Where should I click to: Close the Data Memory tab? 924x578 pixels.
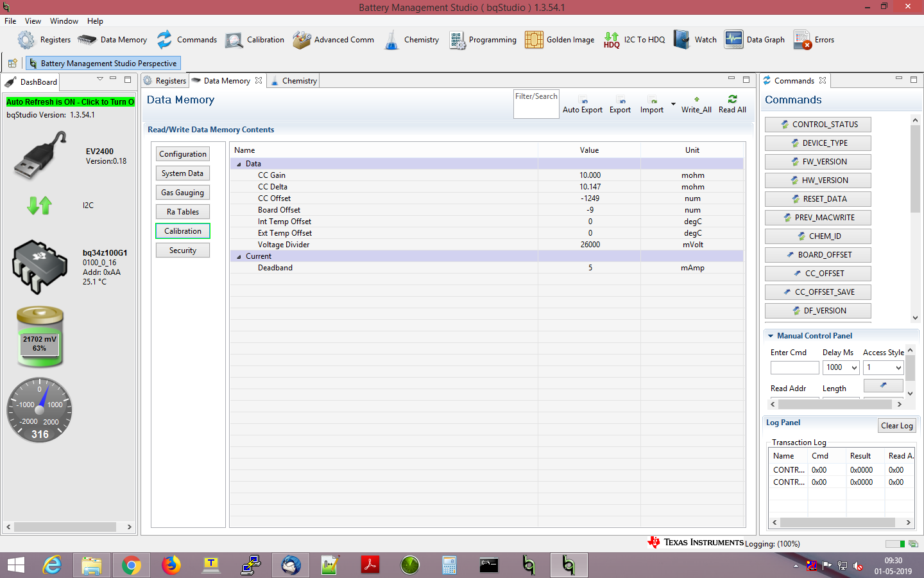(259, 80)
